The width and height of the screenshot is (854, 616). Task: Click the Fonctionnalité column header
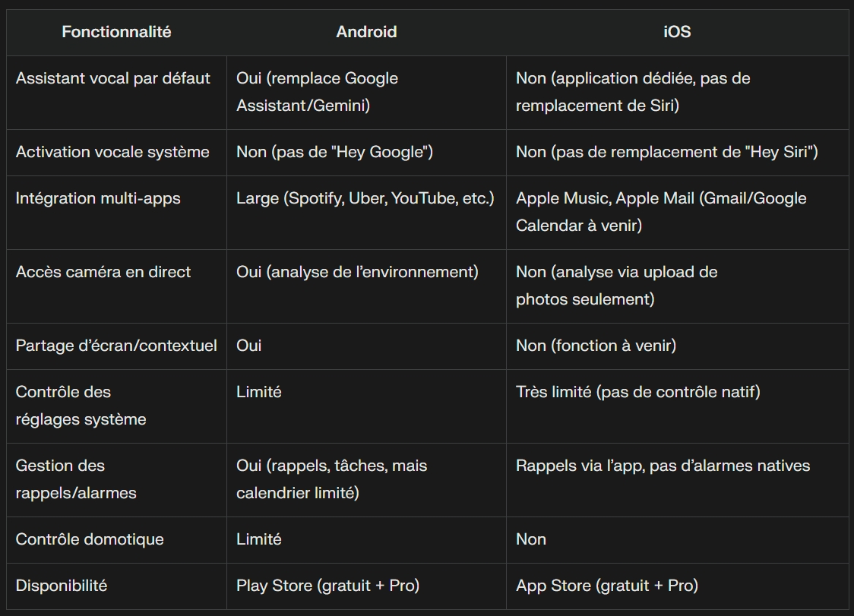116,32
